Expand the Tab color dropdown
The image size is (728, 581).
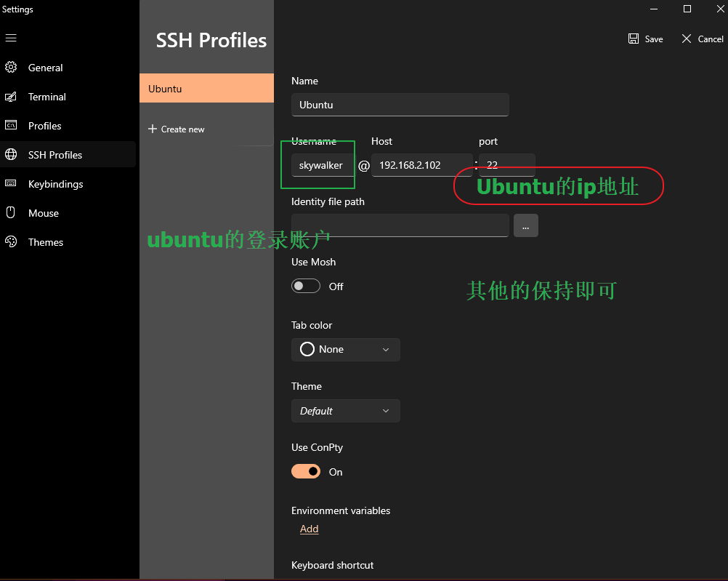tap(345, 350)
